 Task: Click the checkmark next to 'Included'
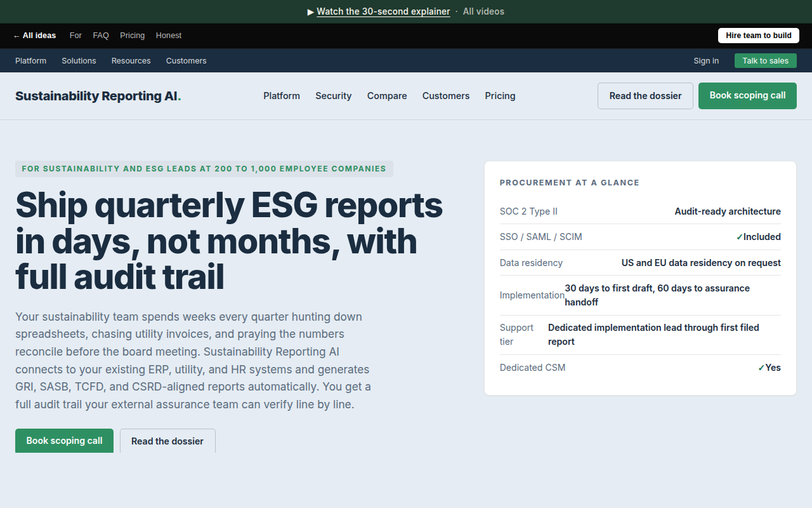point(740,237)
